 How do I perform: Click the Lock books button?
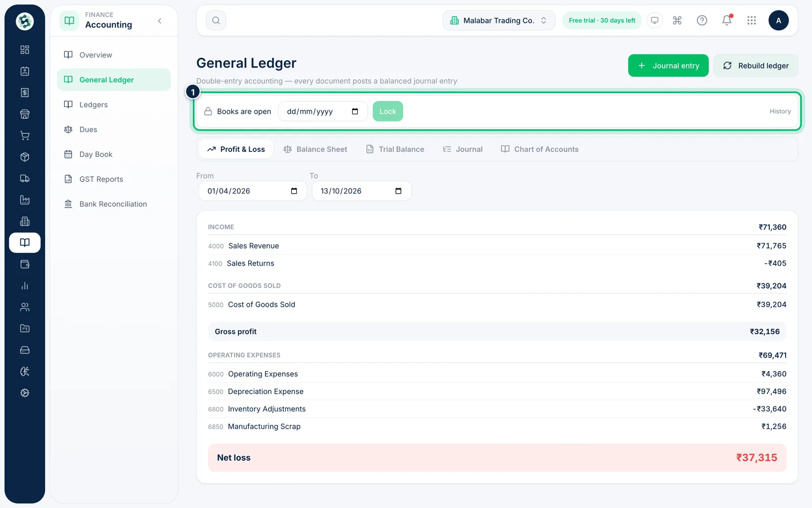[388, 111]
